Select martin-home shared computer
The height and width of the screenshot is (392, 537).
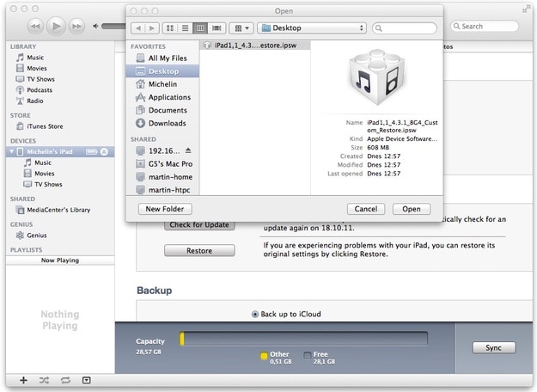(162, 177)
